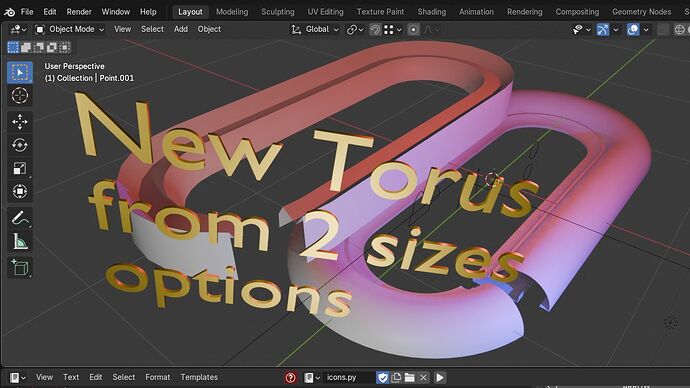Switch to wireframe viewport shading
690x388 pixels.
click(679, 29)
